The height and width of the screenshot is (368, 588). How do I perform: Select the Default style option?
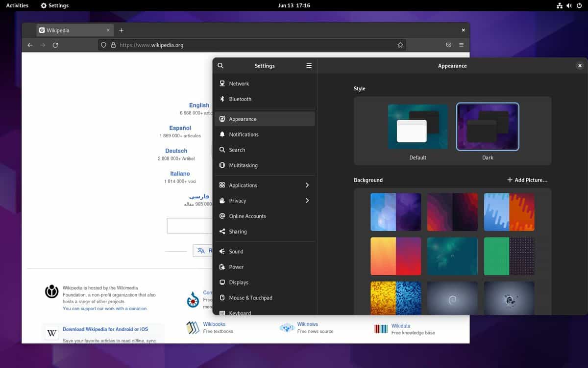point(417,127)
